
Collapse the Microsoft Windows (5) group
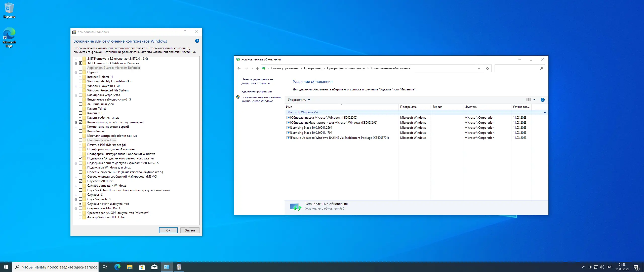545,112
